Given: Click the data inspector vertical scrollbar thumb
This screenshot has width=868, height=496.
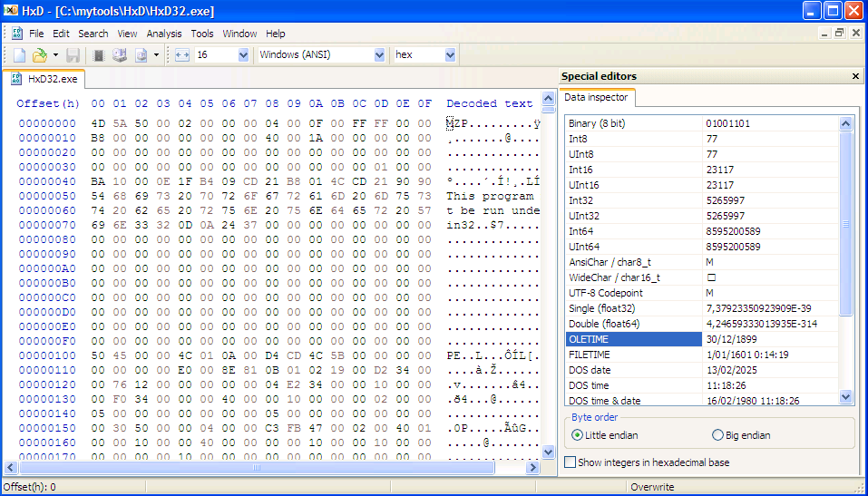Looking at the screenshot, I should (845, 224).
